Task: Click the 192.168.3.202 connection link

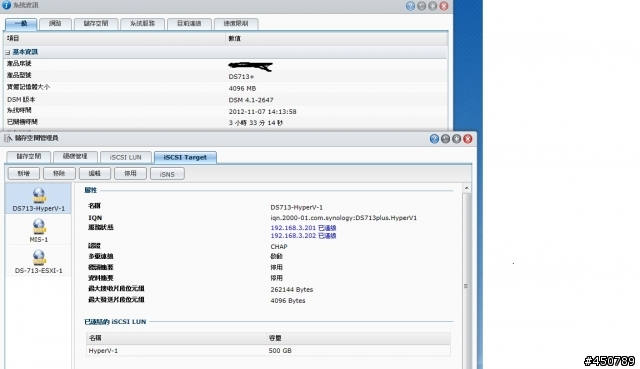Action: point(303,236)
